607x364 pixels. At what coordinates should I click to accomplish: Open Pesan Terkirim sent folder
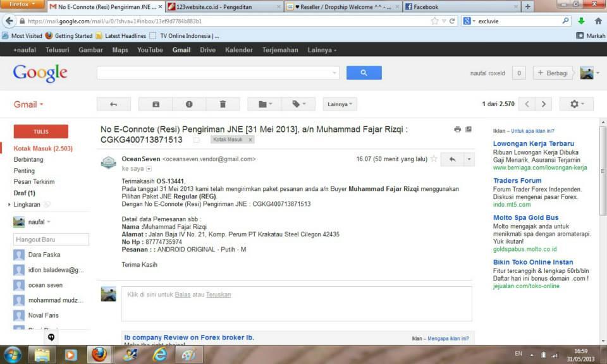(34, 182)
